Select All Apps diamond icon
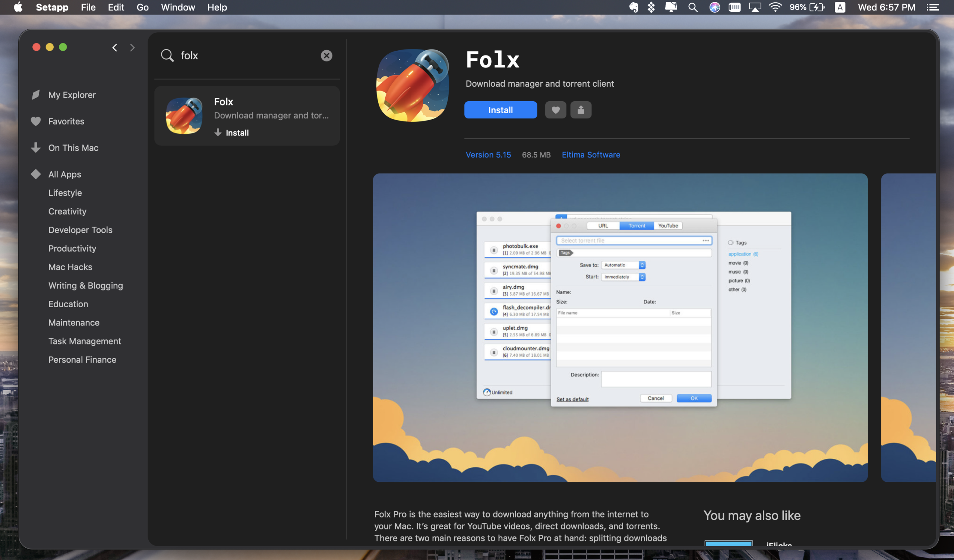The height and width of the screenshot is (560, 954). pyautogui.click(x=35, y=174)
